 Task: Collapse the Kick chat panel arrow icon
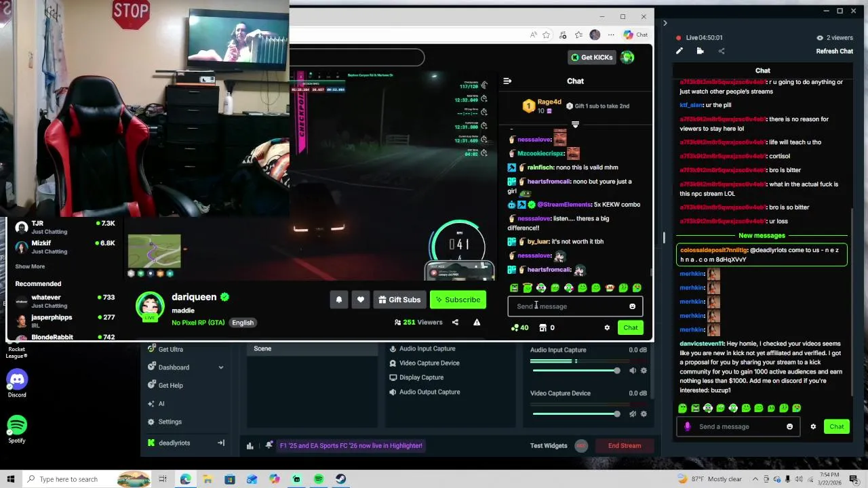pyautogui.click(x=507, y=81)
